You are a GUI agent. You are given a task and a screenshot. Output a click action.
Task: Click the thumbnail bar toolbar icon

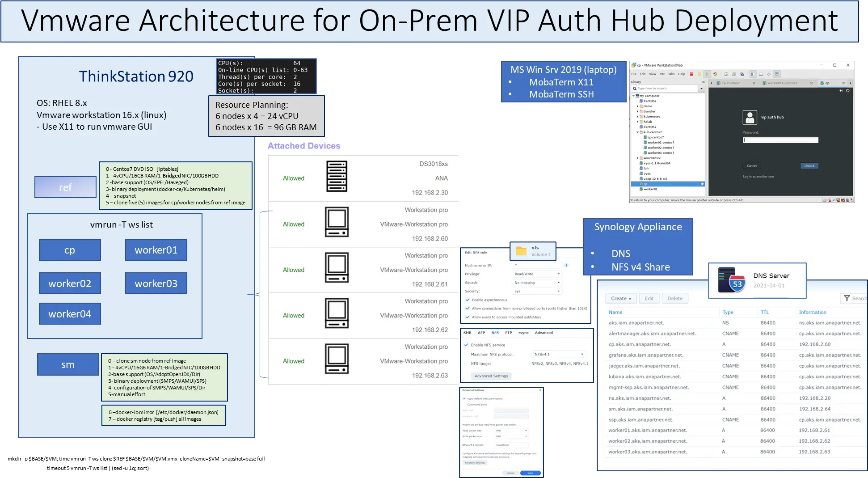761,74
